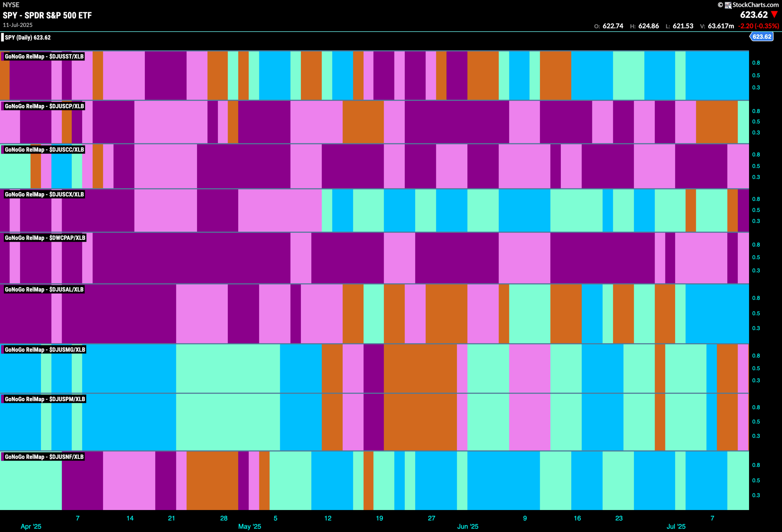This screenshot has width=782, height=532.
Task: Click the red down-arrow price indicator
Action: pyautogui.click(x=774, y=14)
